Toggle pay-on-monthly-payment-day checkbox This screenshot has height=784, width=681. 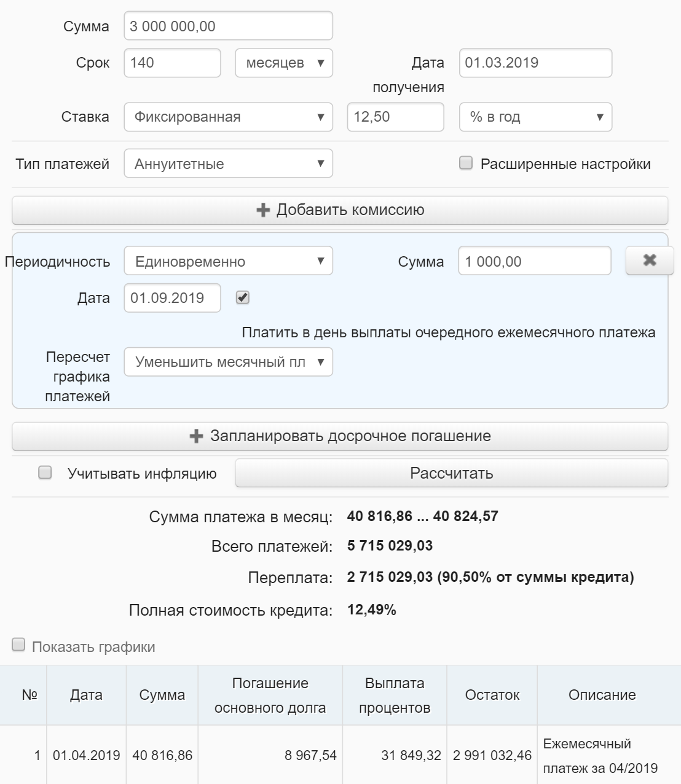pos(243,298)
